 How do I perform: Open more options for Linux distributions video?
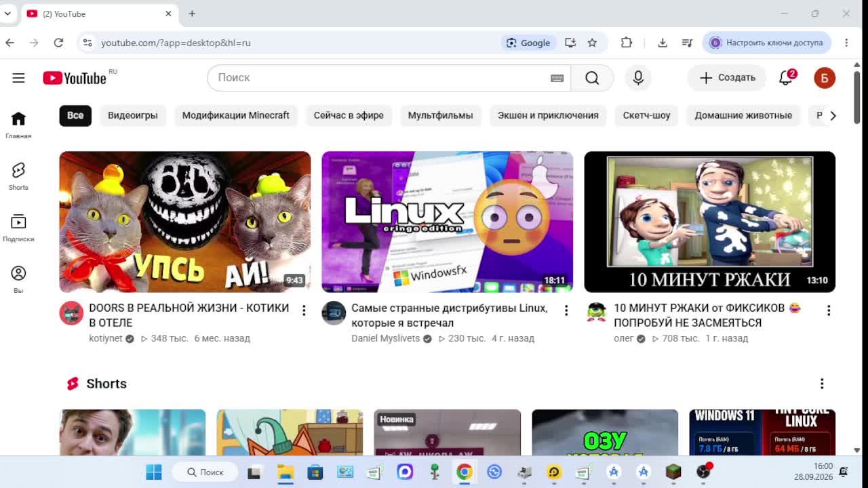tap(566, 310)
